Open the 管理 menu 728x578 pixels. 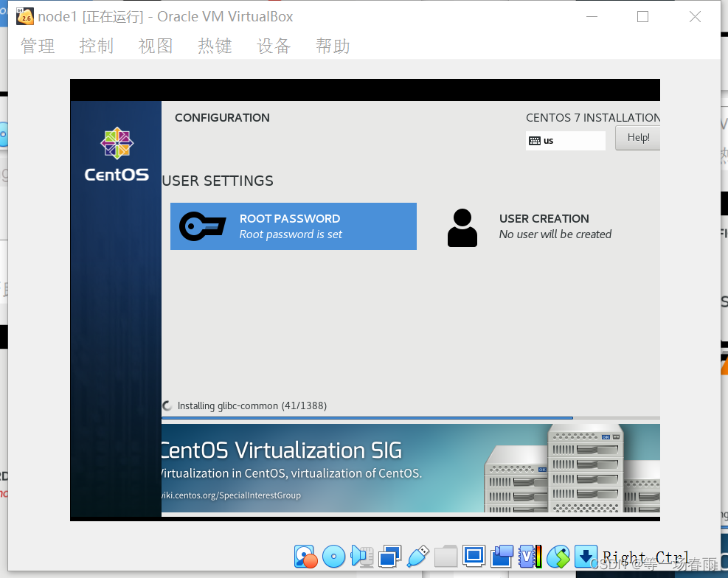[x=38, y=46]
